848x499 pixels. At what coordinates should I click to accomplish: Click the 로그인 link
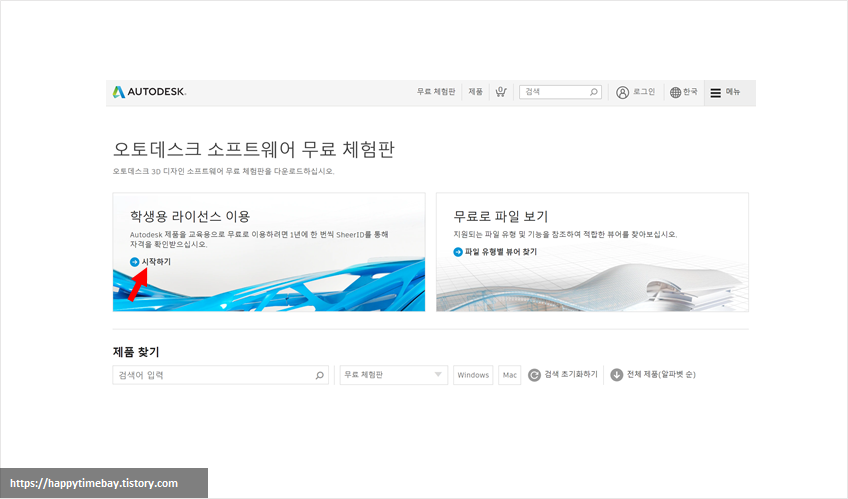pyautogui.click(x=644, y=92)
